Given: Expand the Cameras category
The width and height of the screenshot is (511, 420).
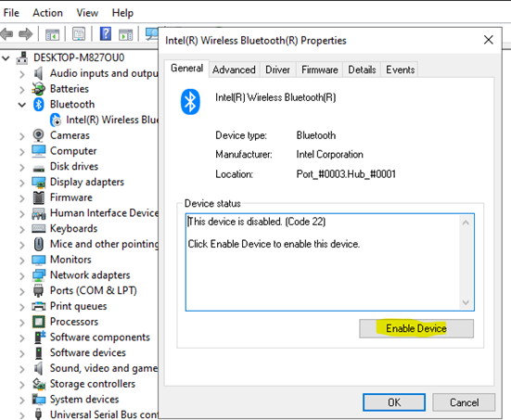Looking at the screenshot, I should pyautogui.click(x=22, y=136).
